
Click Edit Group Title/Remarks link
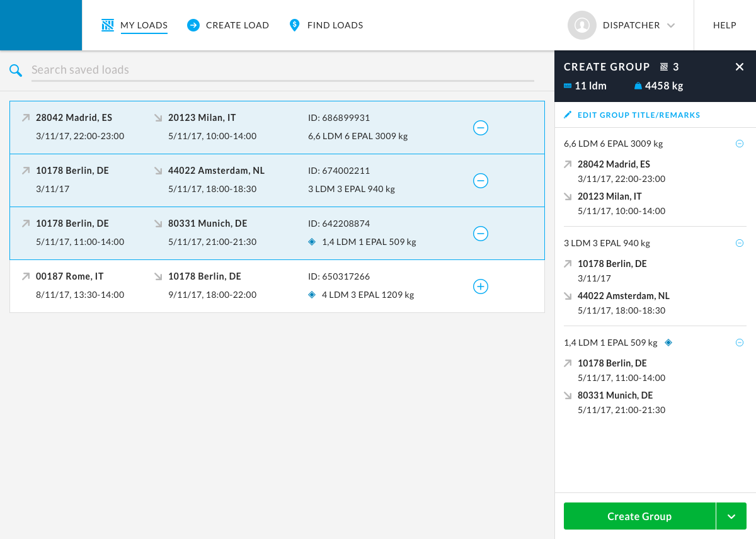[x=639, y=115]
